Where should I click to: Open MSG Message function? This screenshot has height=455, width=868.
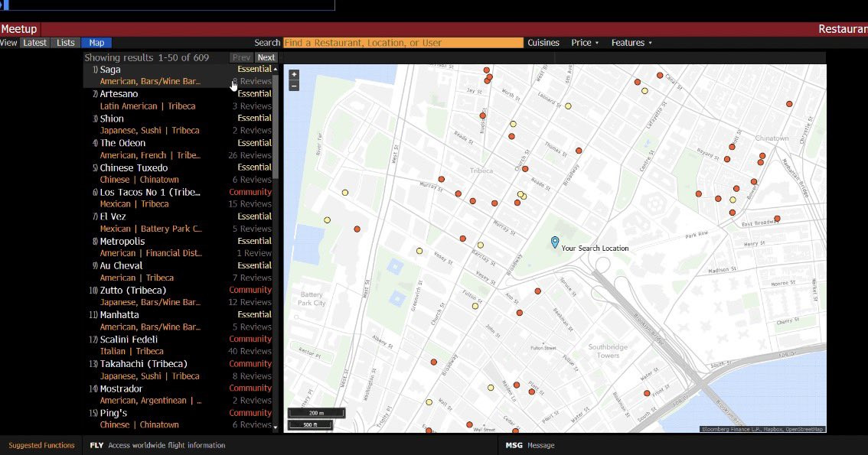pos(530,445)
